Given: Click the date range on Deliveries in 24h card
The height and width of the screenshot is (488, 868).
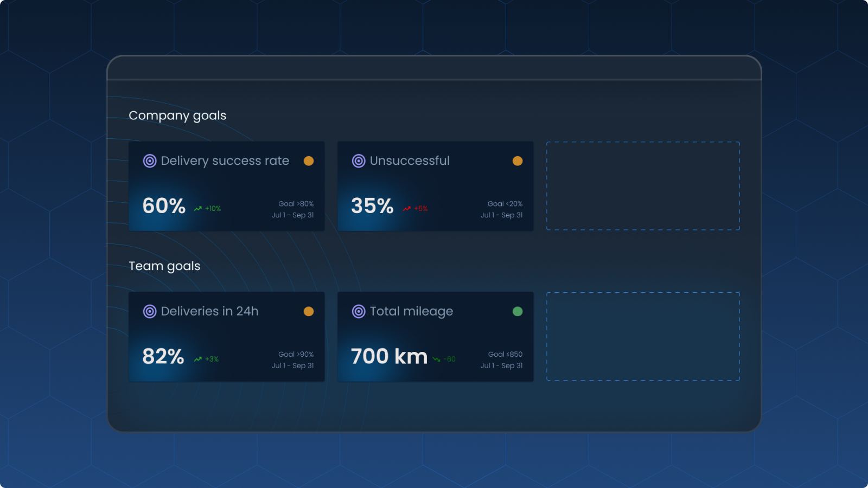Looking at the screenshot, I should (x=293, y=365).
